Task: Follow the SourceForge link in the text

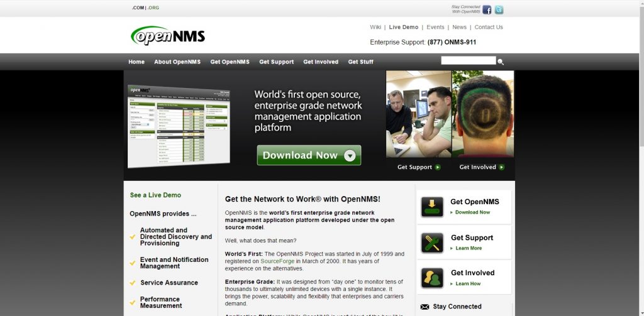Action: [277, 261]
